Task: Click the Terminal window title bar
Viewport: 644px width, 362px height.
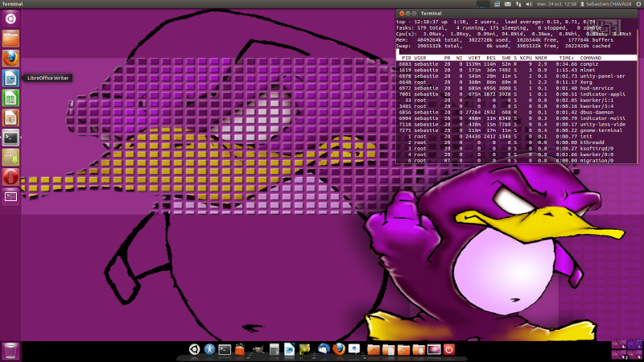Action: [517, 14]
